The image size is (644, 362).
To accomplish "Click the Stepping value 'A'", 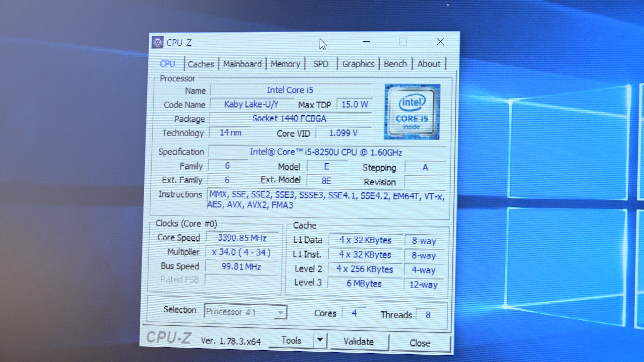I will pyautogui.click(x=425, y=167).
